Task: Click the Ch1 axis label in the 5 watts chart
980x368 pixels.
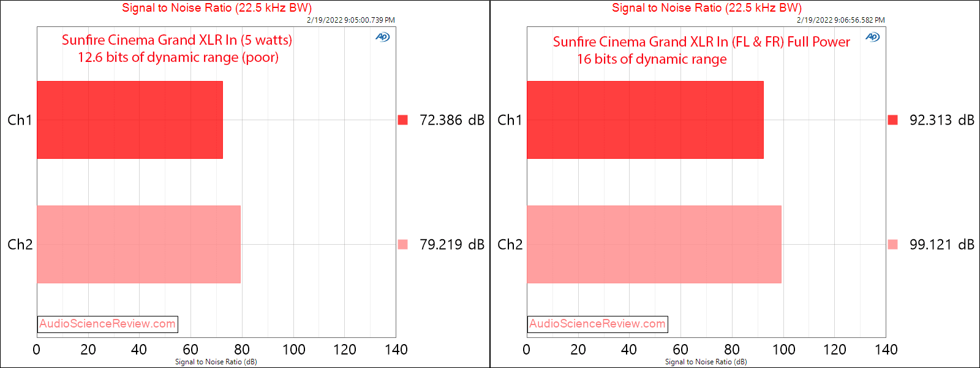Action: click(x=20, y=120)
